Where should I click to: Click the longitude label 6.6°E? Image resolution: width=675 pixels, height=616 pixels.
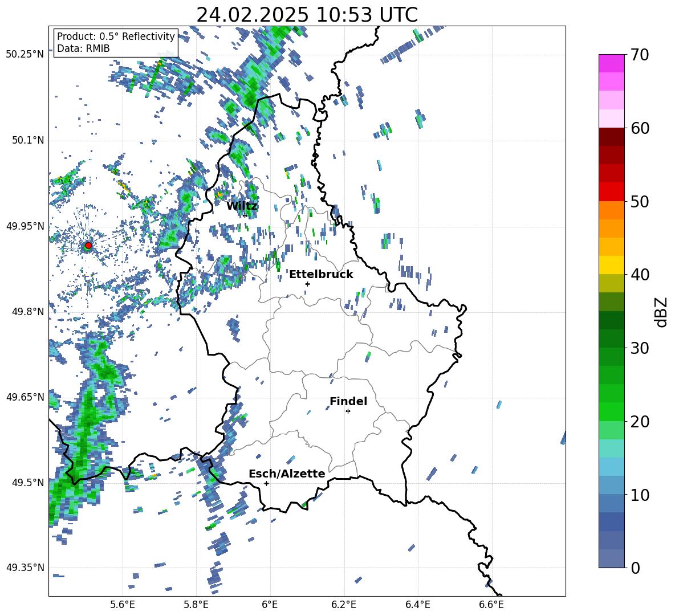492,605
